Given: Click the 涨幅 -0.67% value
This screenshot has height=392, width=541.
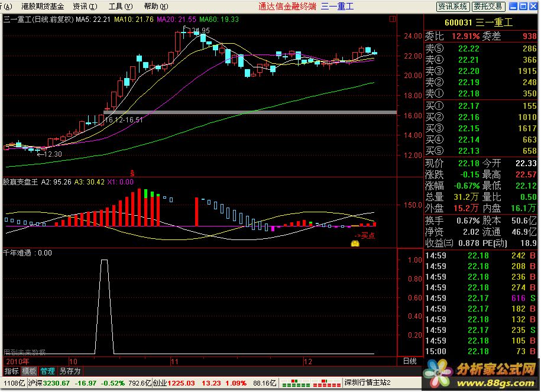Looking at the screenshot, I should [467, 186].
